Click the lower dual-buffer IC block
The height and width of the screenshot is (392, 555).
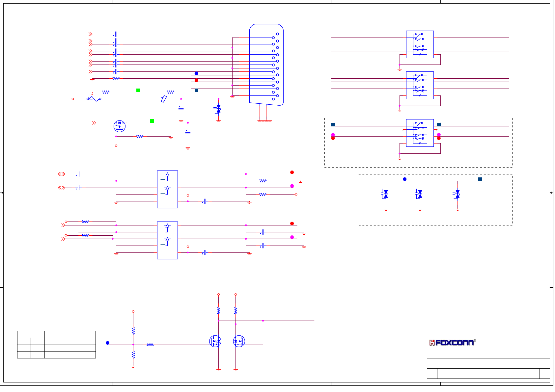[x=167, y=240]
